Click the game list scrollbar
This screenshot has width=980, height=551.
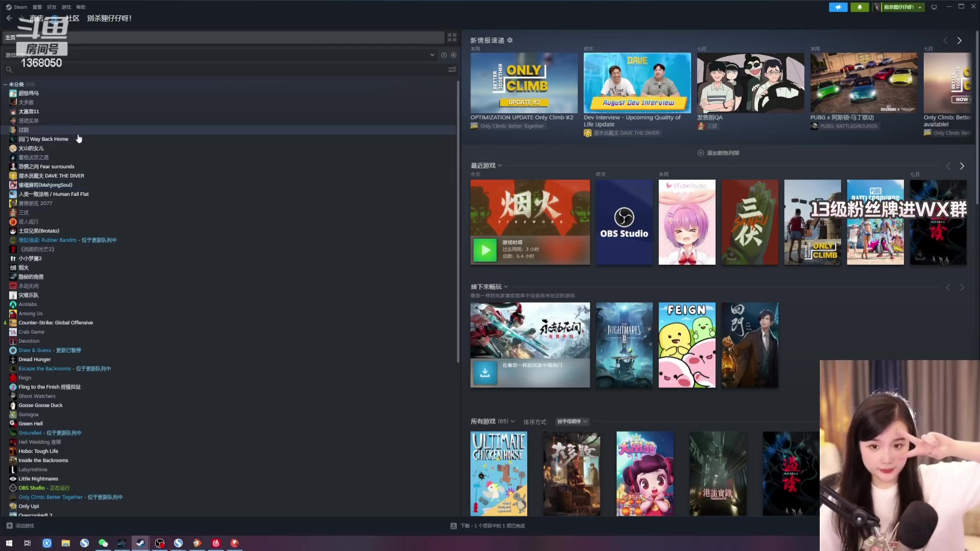tap(458, 222)
